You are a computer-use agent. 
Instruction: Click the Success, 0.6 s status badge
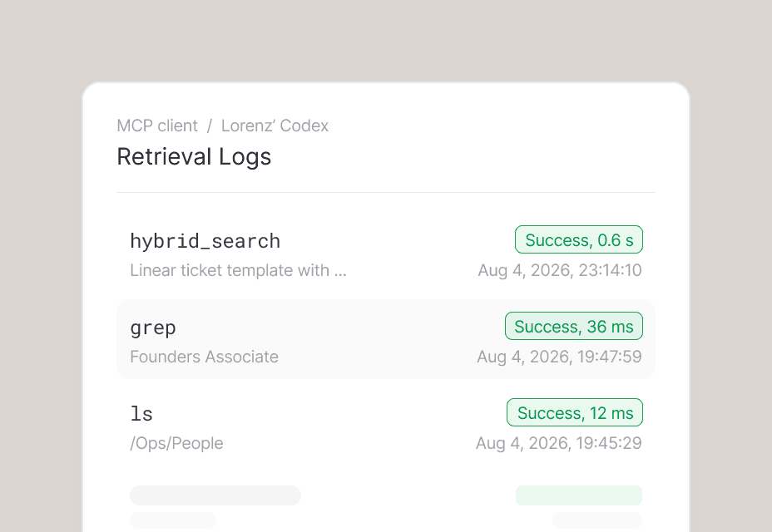pyautogui.click(x=579, y=239)
